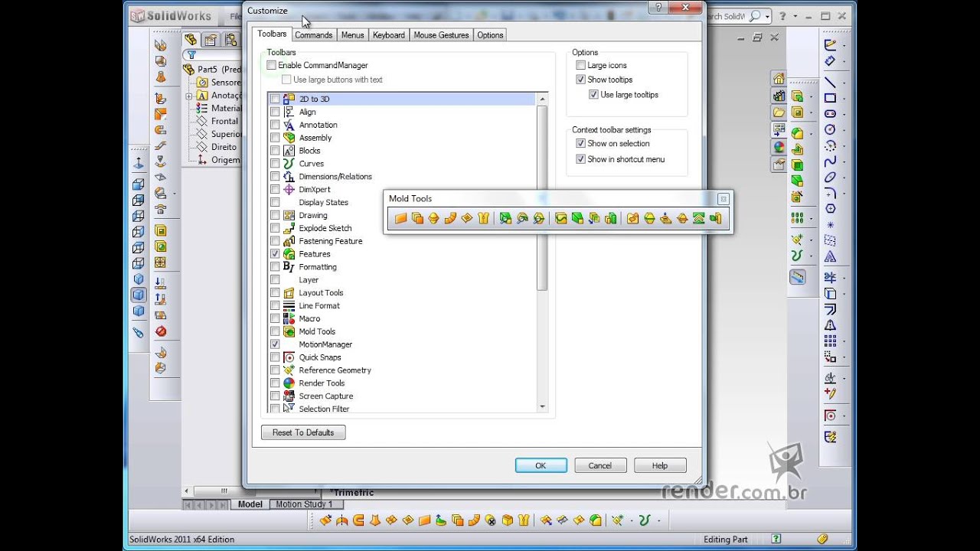Toggle the Use large tooltips checkbox

593,95
